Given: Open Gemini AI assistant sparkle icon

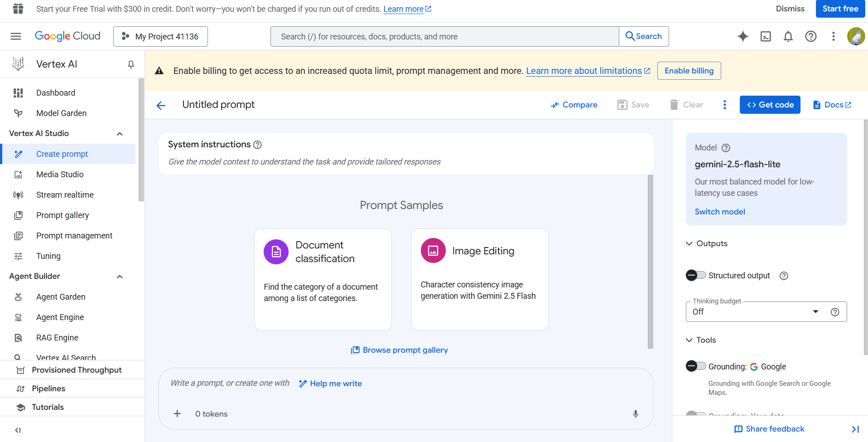Looking at the screenshot, I should pyautogui.click(x=743, y=36).
